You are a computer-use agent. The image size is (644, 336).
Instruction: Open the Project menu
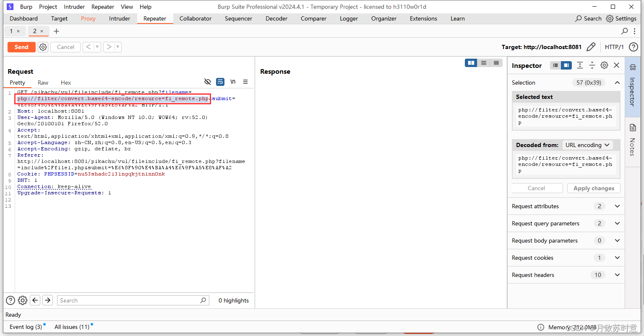coord(48,7)
